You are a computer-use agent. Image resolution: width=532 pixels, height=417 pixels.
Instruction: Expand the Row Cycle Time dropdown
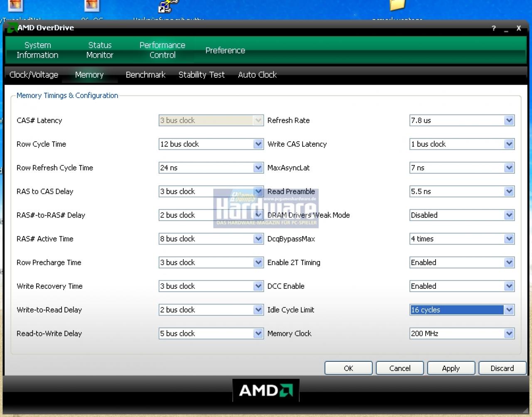coord(211,144)
